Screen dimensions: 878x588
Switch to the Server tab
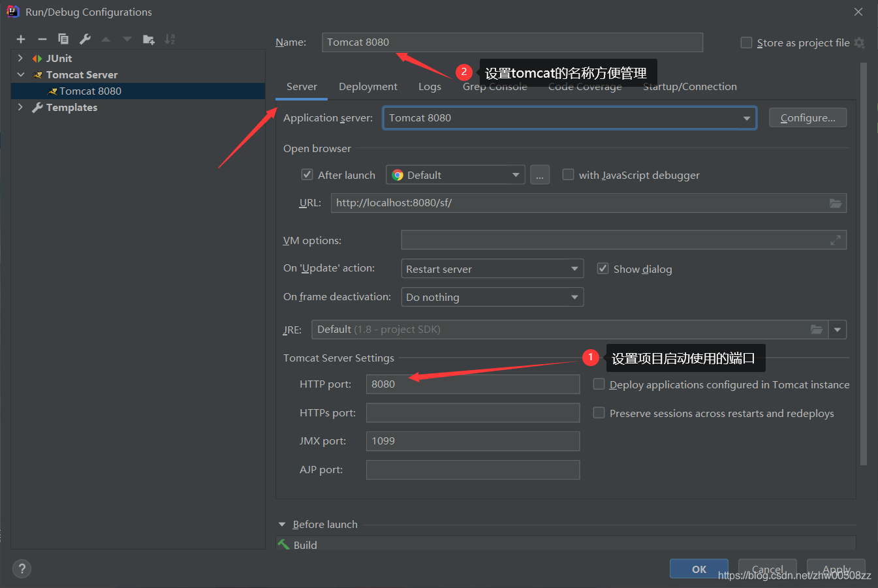(302, 87)
